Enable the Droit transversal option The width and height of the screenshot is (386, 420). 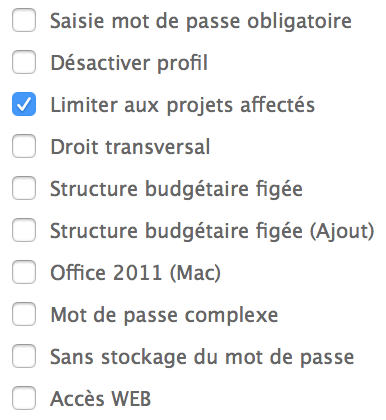(x=24, y=146)
